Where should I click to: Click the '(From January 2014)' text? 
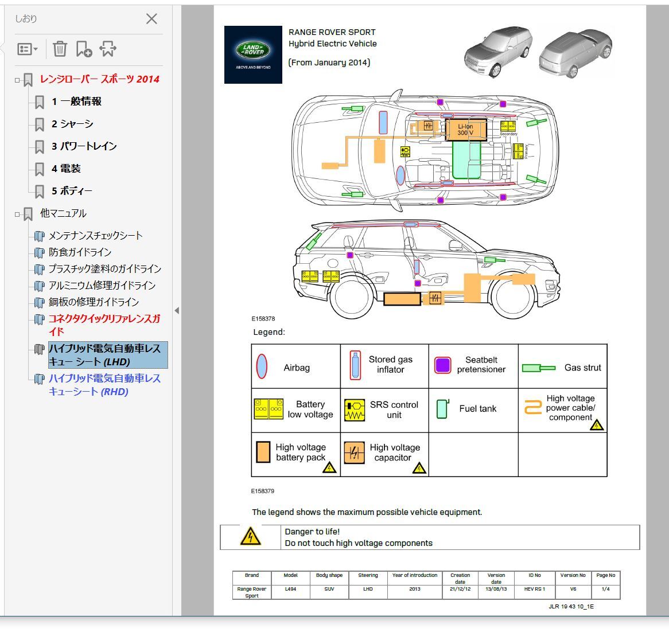point(329,63)
